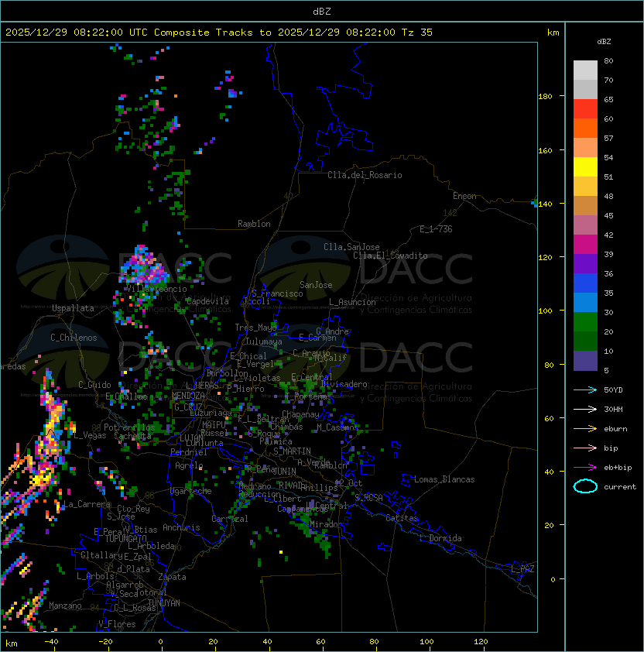Click the 'Tulumaya' map label
This screenshot has width=644, height=652.
point(264,341)
